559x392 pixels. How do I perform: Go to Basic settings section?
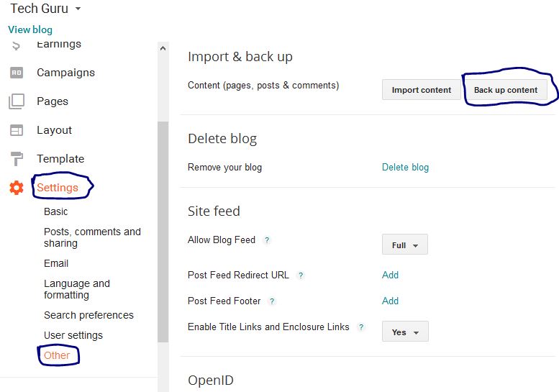pos(55,211)
